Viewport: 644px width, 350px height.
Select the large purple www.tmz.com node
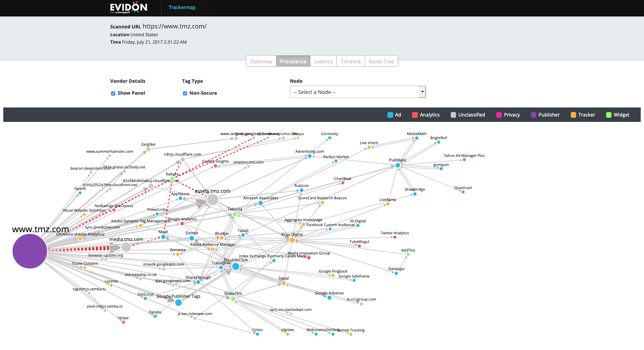[30, 251]
